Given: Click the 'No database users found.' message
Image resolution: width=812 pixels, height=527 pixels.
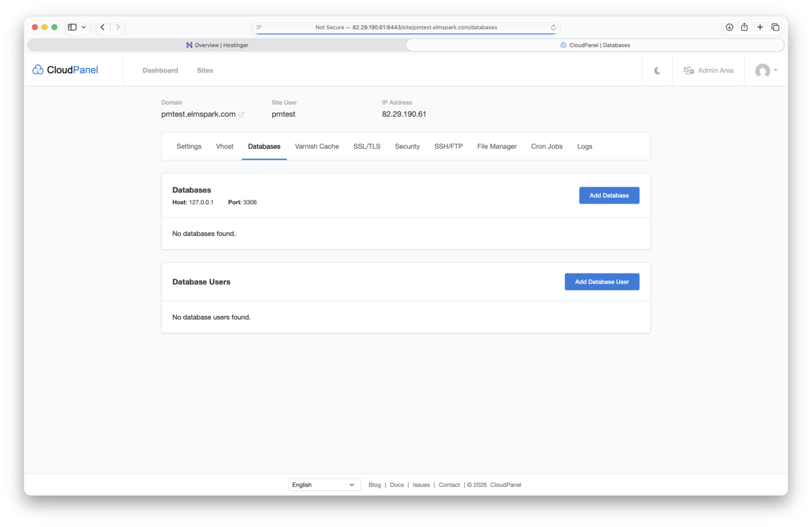Looking at the screenshot, I should coord(212,317).
